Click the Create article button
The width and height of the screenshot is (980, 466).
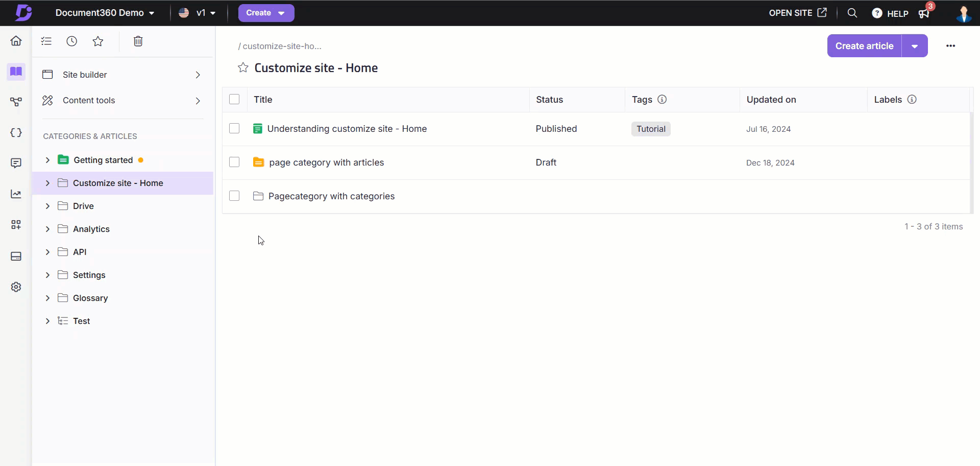[x=864, y=46]
